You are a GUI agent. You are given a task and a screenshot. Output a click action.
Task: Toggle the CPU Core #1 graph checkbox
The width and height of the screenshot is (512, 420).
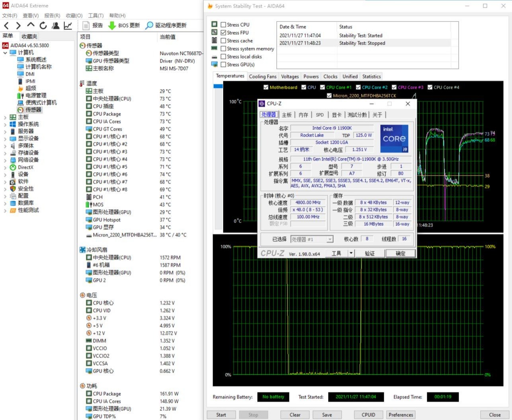[x=322, y=87]
